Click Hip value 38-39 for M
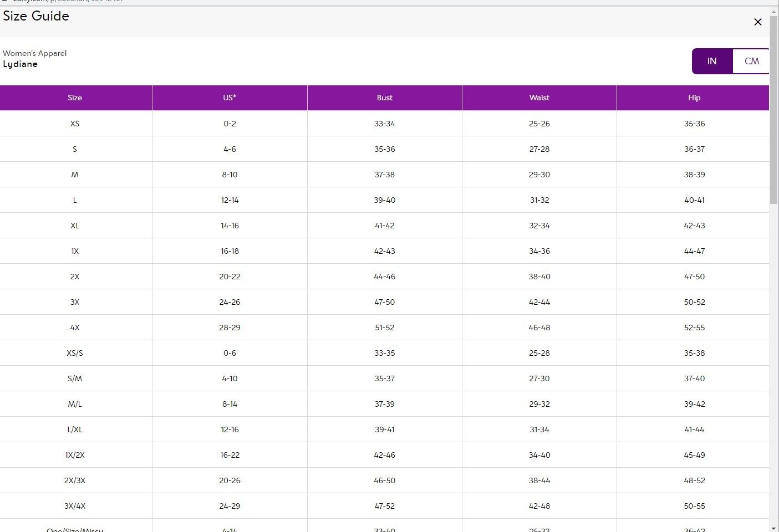The width and height of the screenshot is (779, 532). tap(694, 175)
